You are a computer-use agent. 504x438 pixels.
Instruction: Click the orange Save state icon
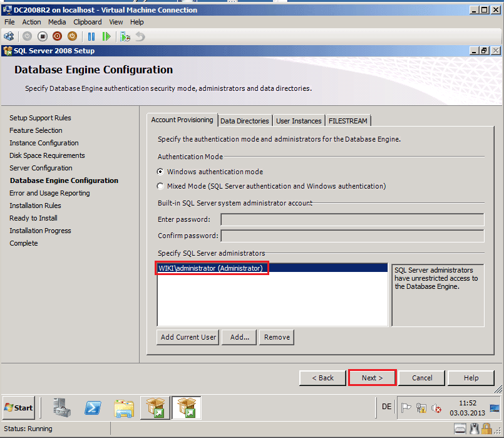73,36
